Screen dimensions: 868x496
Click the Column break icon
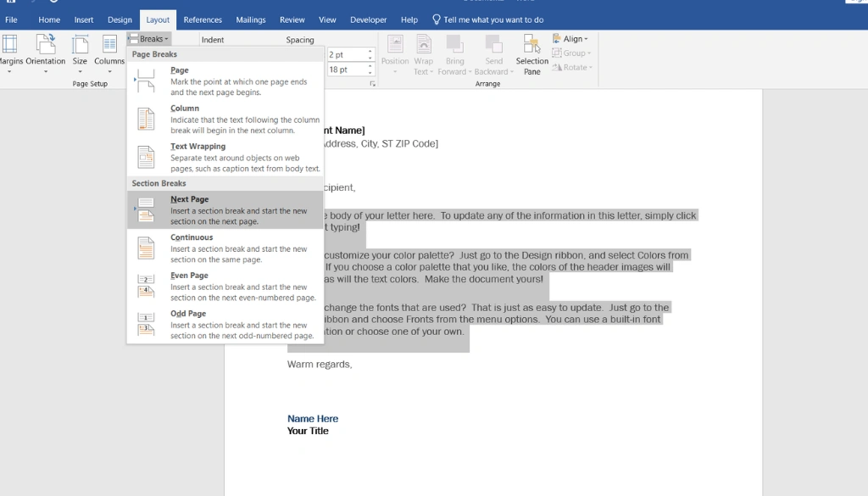(146, 119)
